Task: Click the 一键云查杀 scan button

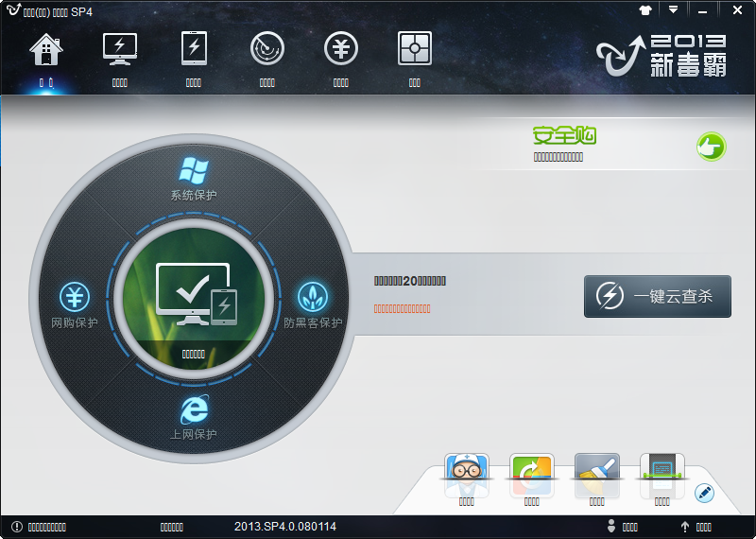Action: pyautogui.click(x=657, y=297)
